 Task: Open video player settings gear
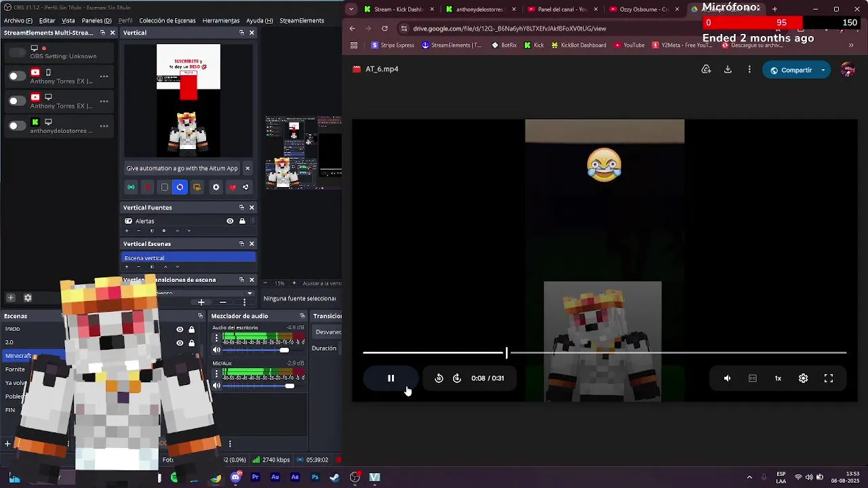point(803,378)
